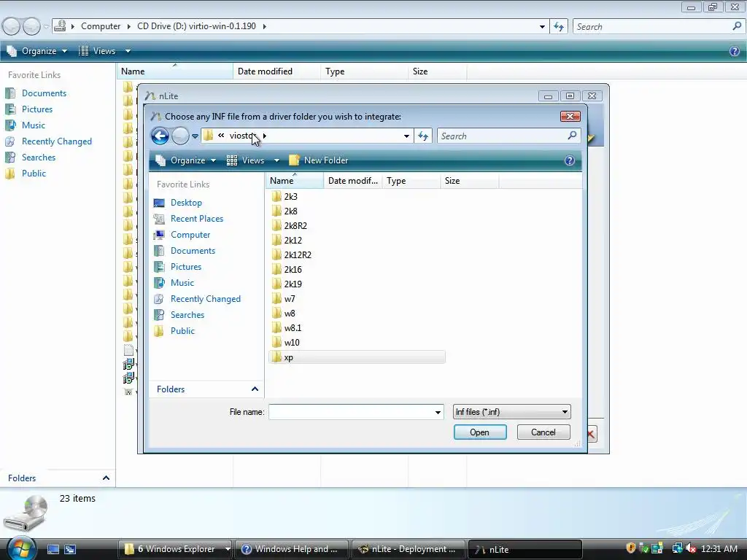Image resolution: width=747 pixels, height=560 pixels.
Task: Click the dialog search magnifier icon
Action: (572, 136)
